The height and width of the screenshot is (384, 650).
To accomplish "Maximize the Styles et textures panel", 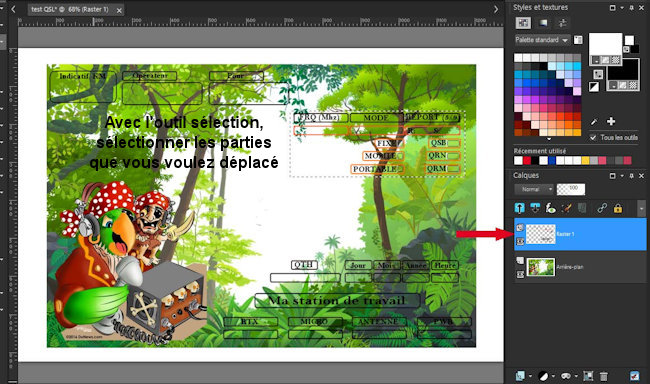I will [x=612, y=8].
